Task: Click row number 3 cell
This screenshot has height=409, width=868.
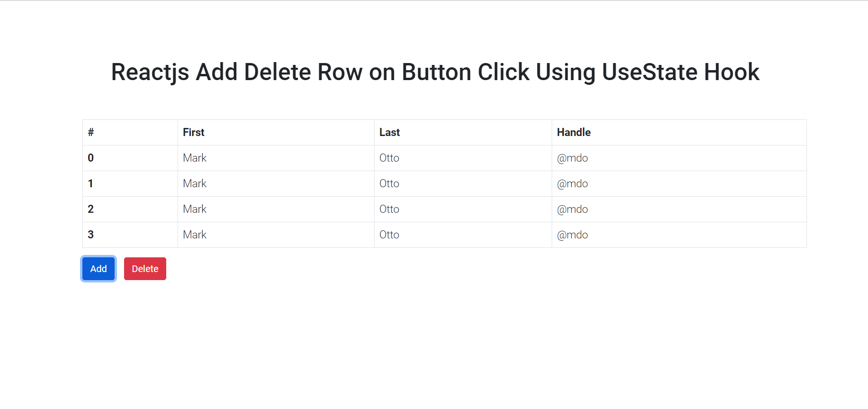Action: (91, 235)
